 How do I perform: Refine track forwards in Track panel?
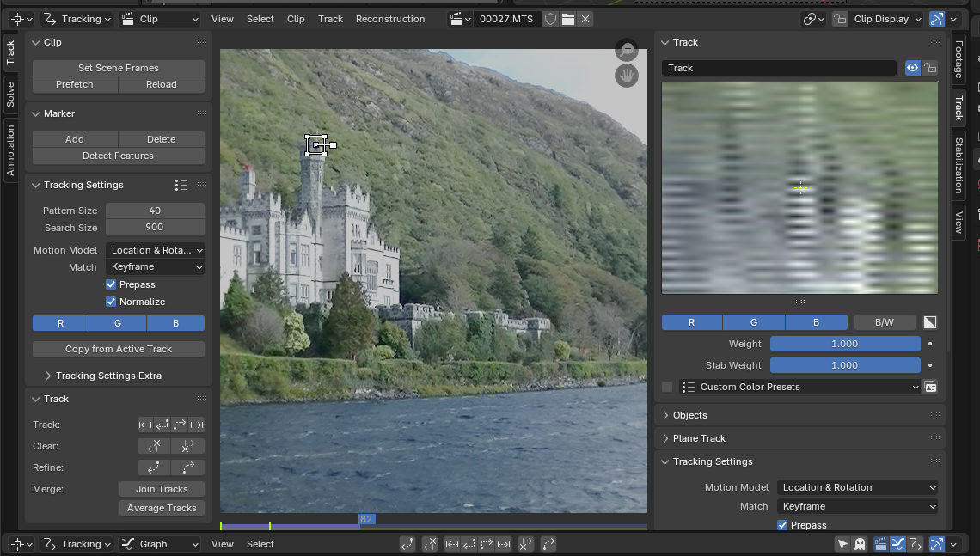pyautogui.click(x=187, y=467)
